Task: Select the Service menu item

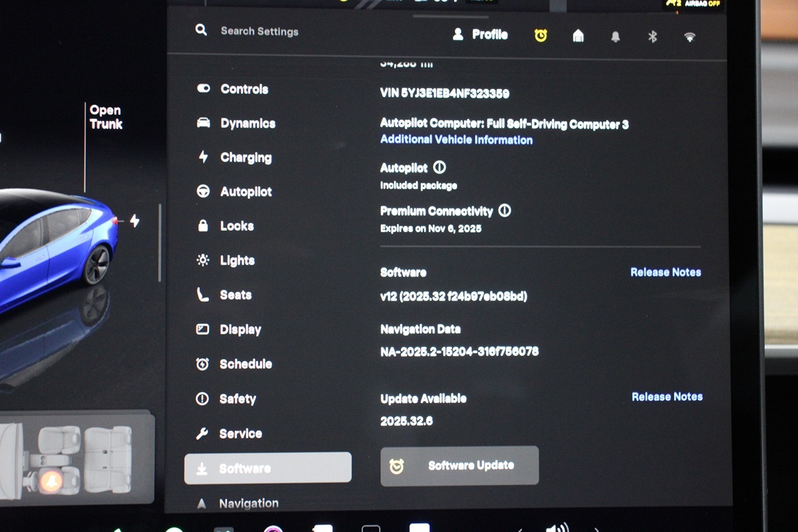Action: click(x=240, y=434)
